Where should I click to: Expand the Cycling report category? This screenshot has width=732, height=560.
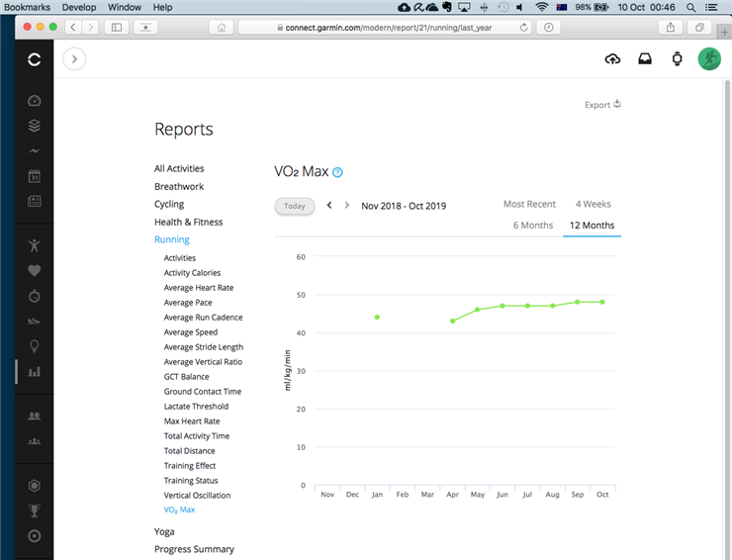click(169, 205)
